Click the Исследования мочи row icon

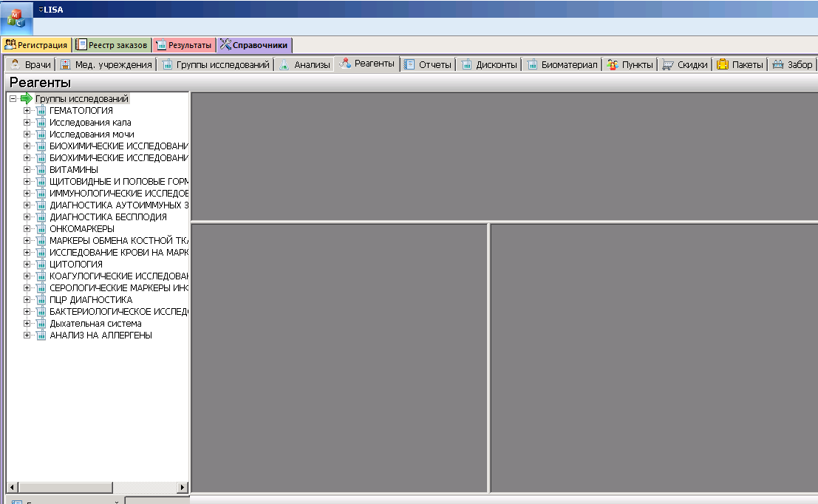pos(41,134)
